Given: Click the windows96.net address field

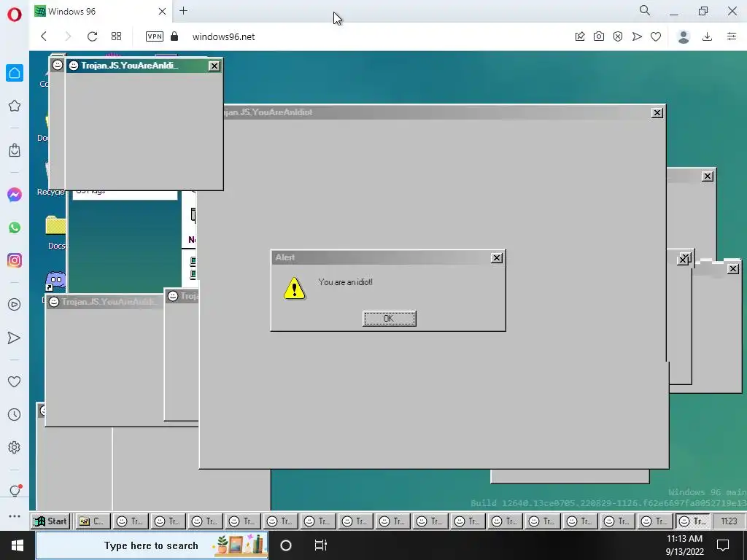Looking at the screenshot, I should point(223,36).
